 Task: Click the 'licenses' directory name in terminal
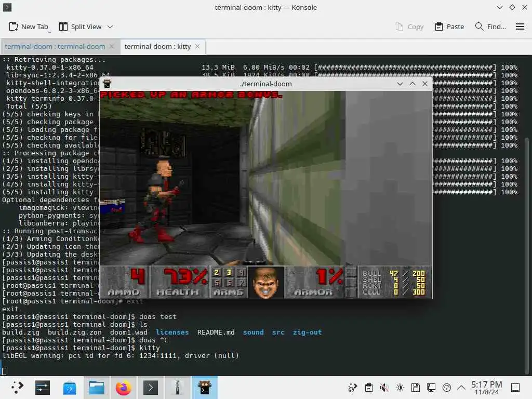pos(172,332)
